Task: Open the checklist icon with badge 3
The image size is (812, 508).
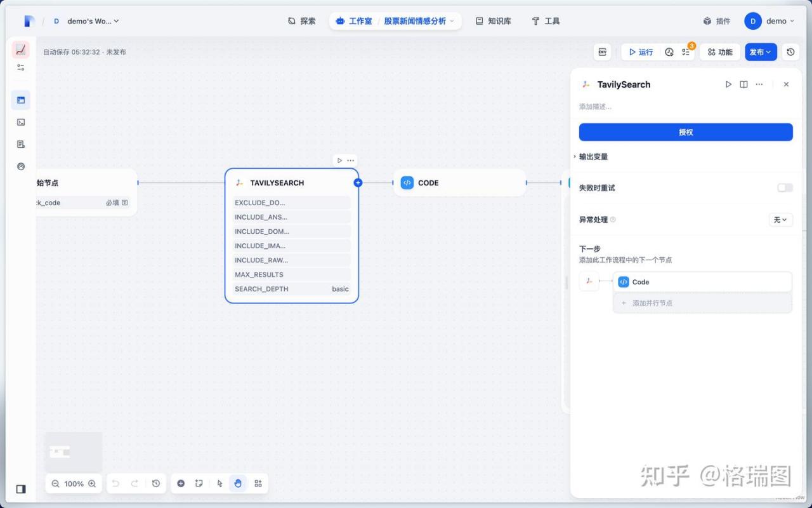Action: tap(686, 52)
